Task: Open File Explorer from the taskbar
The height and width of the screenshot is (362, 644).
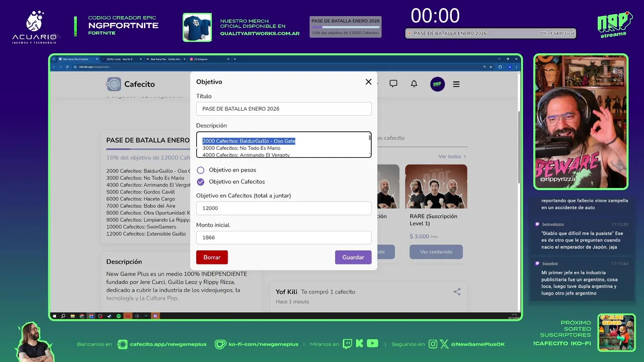Action: [x=72, y=316]
